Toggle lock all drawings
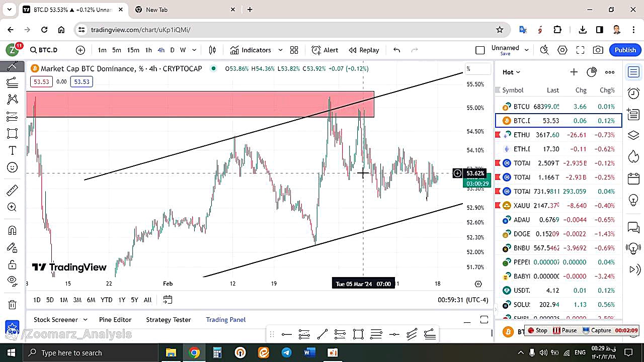The image size is (644, 362). point(12,264)
